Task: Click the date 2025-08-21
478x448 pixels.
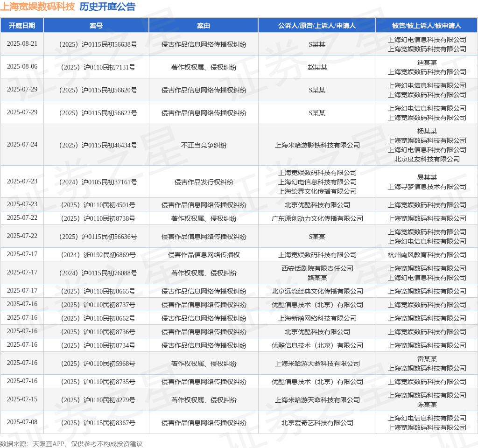Action: click(x=22, y=43)
